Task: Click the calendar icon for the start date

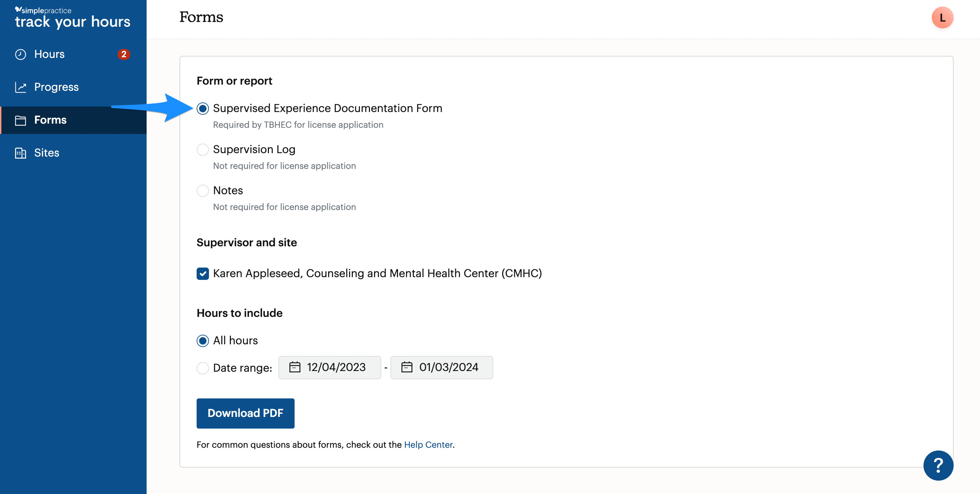Action: [x=295, y=367]
